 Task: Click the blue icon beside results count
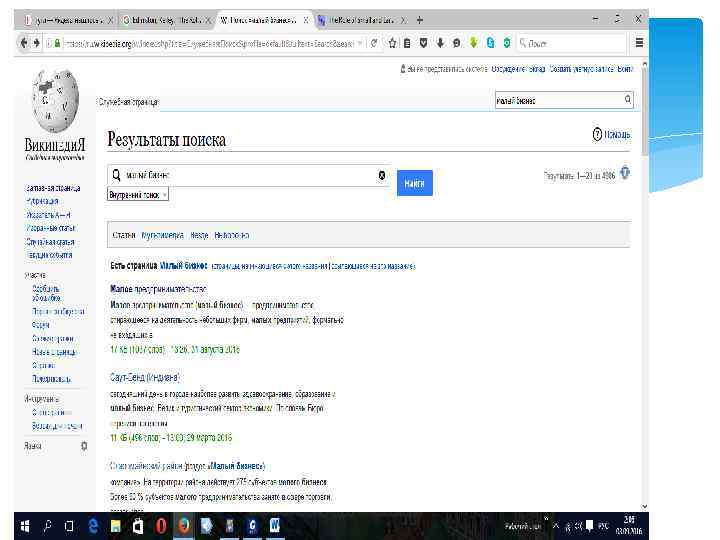pos(625,173)
